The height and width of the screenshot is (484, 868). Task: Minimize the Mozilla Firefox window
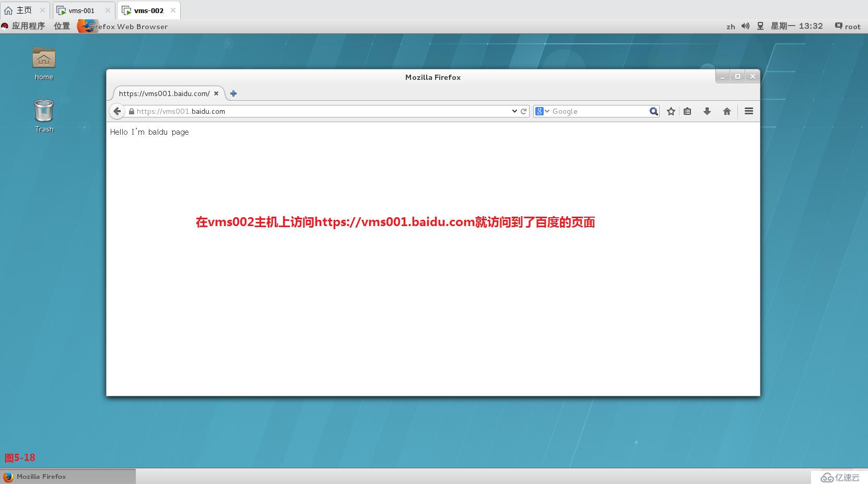[x=723, y=77]
